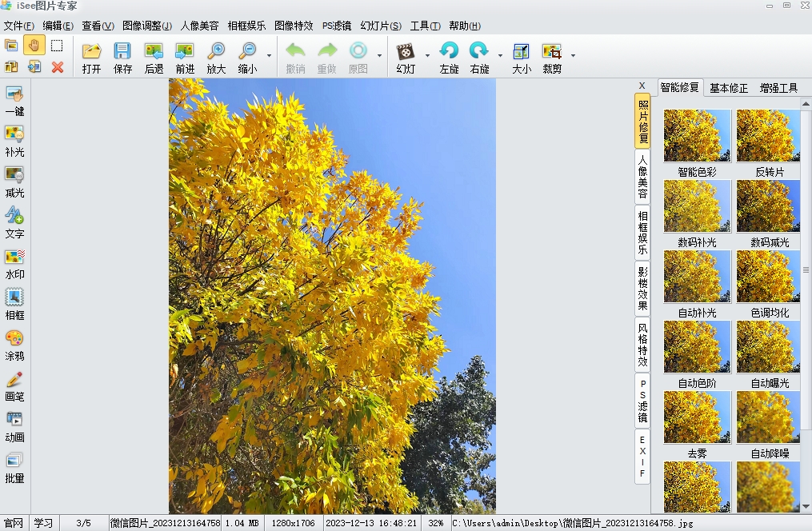Viewport: 812px width, 531px height.
Task: Switch to the 基本修正 tab
Action: 729,88
